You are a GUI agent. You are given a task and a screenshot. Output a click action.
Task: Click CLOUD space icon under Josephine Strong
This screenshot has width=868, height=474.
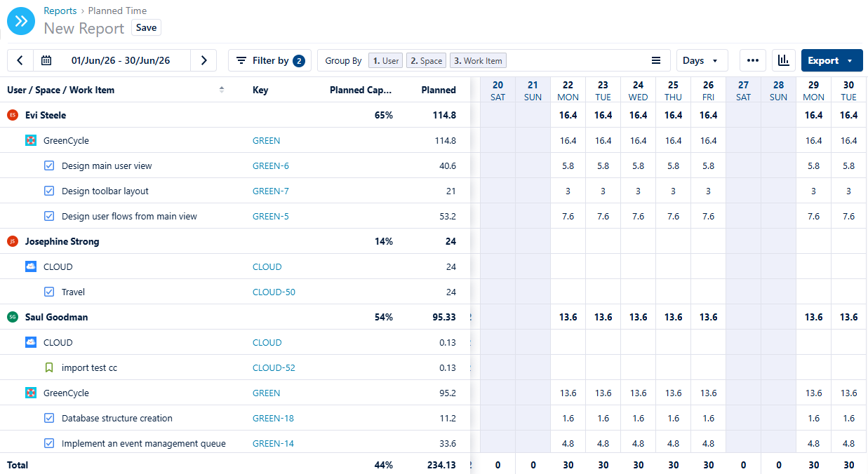point(31,266)
